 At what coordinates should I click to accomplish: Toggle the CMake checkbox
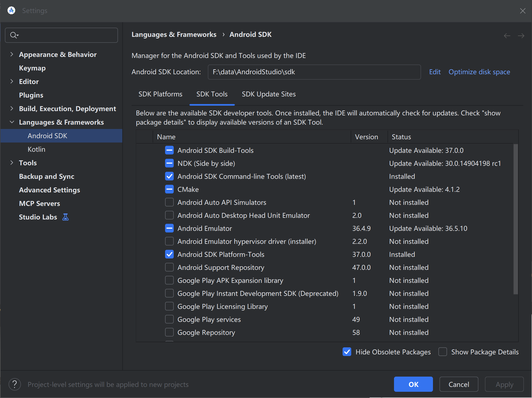169,189
